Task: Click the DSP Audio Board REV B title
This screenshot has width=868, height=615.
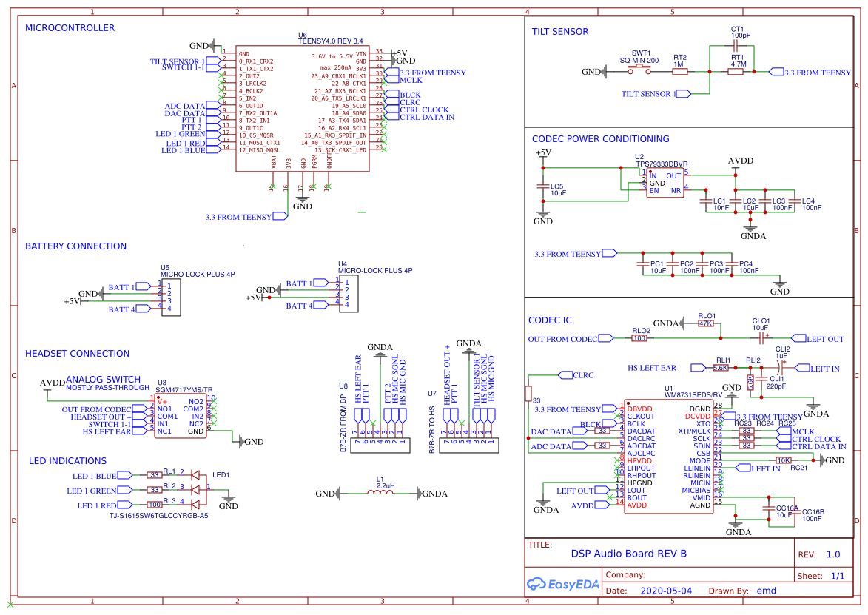Action: [628, 554]
